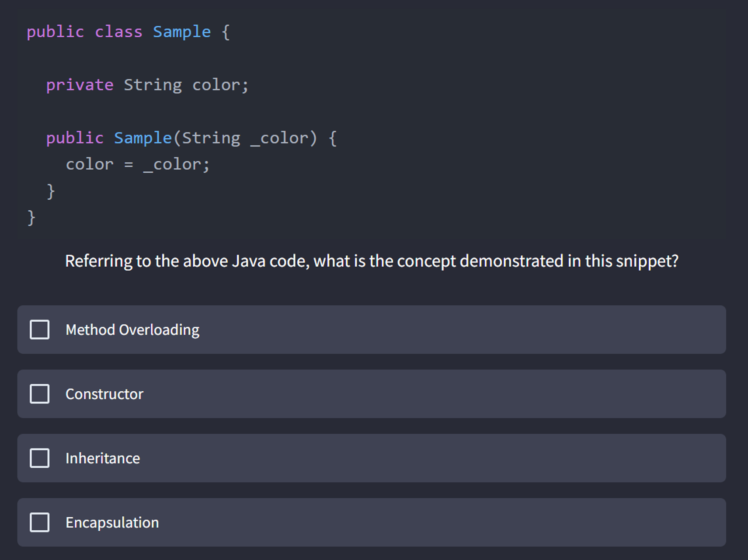Click the closing brace of the class
The height and width of the screenshot is (560, 748).
pyautogui.click(x=31, y=216)
